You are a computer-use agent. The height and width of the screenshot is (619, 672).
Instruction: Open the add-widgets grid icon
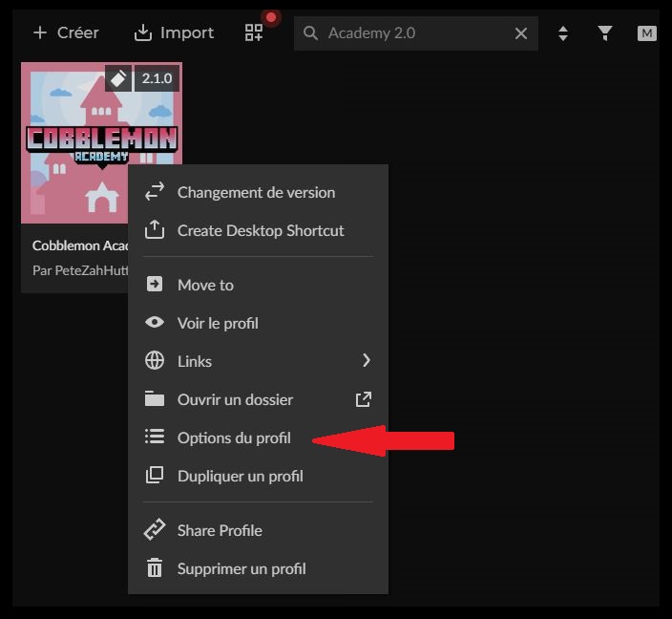(254, 32)
